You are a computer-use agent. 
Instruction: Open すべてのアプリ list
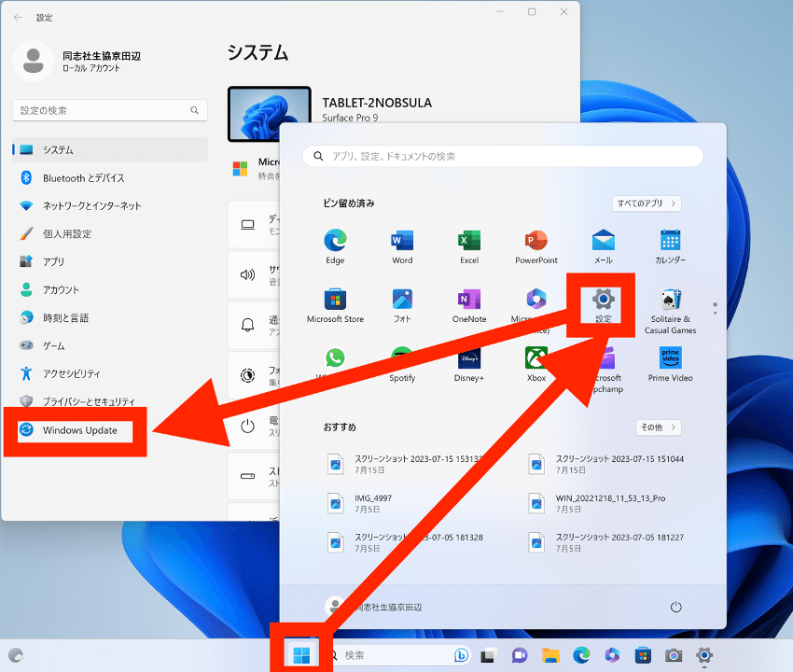[x=647, y=203]
